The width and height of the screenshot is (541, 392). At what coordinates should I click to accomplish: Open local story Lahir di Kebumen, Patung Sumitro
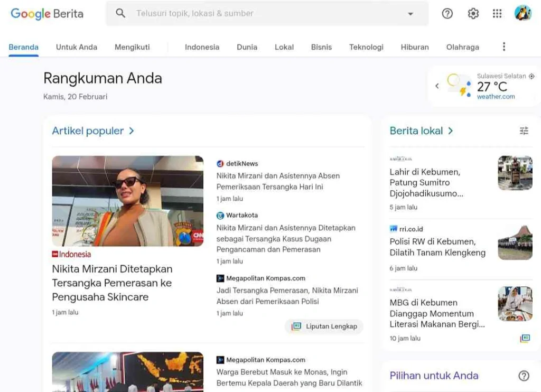(x=426, y=183)
